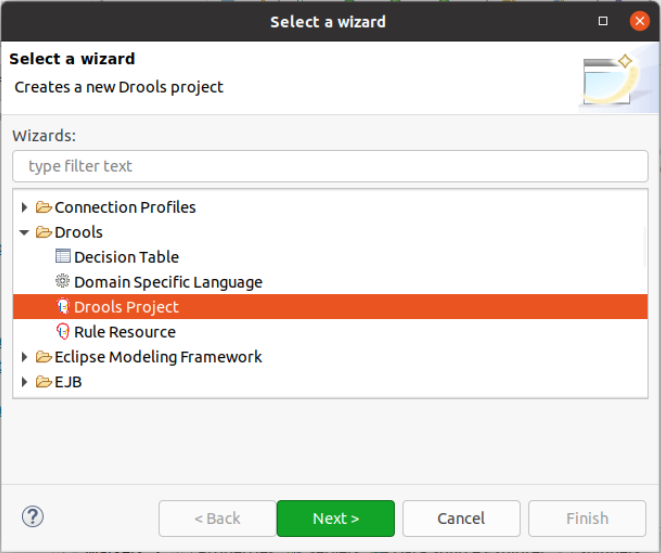661x553 pixels.
Task: Click the Rule Resource icon
Action: click(x=63, y=332)
